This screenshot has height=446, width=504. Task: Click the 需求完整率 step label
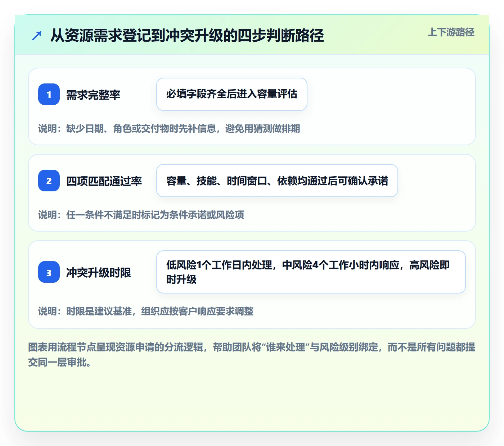(x=93, y=95)
